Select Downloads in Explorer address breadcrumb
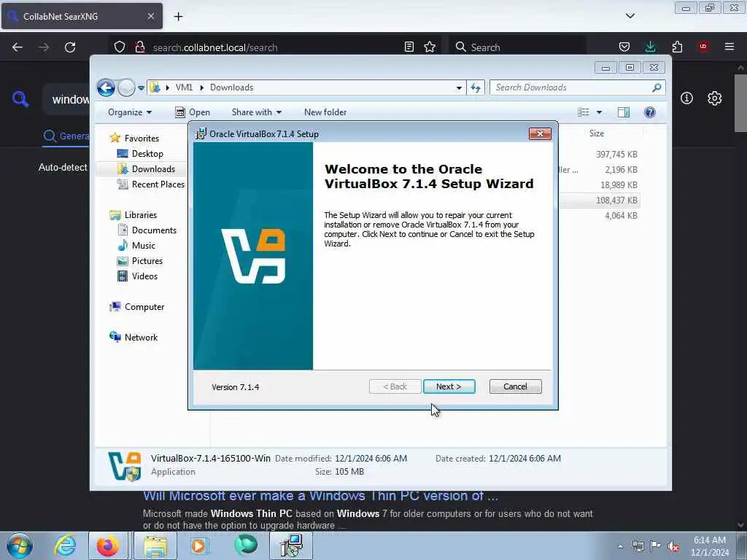 [231, 87]
